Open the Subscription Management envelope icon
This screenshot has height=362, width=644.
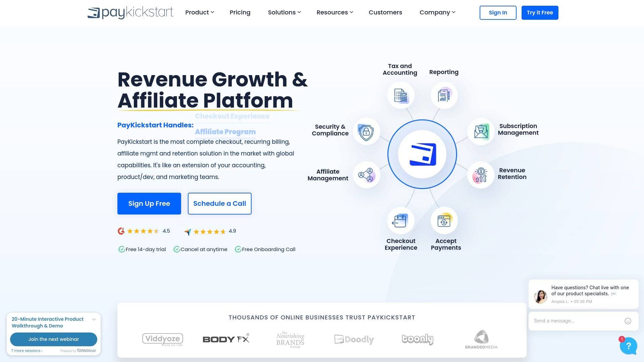click(x=481, y=132)
